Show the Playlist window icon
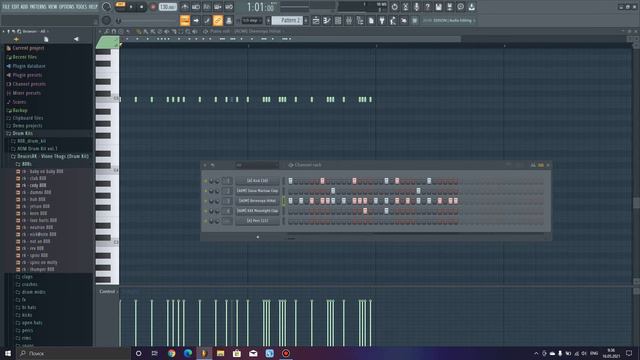Image resolution: width=640 pixels, height=360 pixels. [x=316, y=20]
